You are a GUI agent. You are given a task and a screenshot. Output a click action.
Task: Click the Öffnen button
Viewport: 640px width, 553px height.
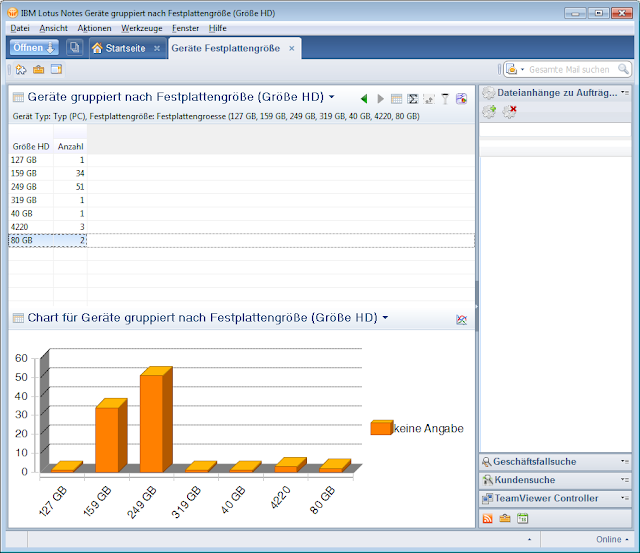(x=34, y=48)
